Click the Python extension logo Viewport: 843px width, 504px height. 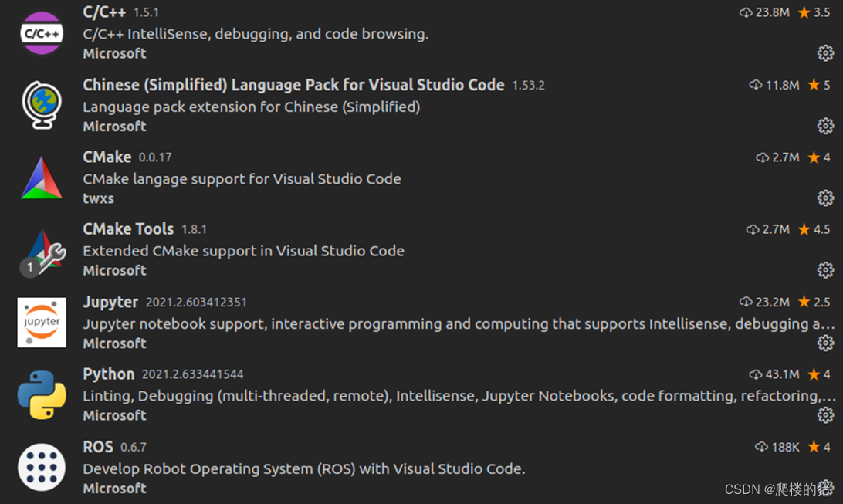pos(42,394)
